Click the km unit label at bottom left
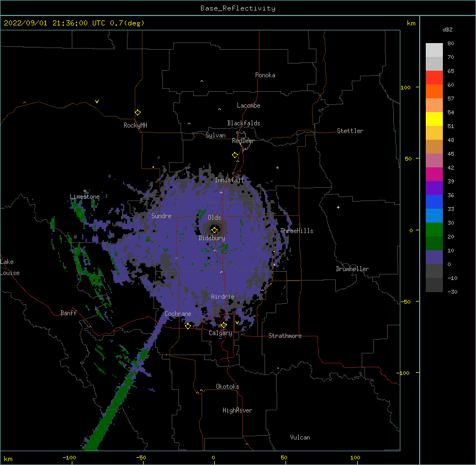Image resolution: width=476 pixels, height=465 pixels. coord(8,458)
